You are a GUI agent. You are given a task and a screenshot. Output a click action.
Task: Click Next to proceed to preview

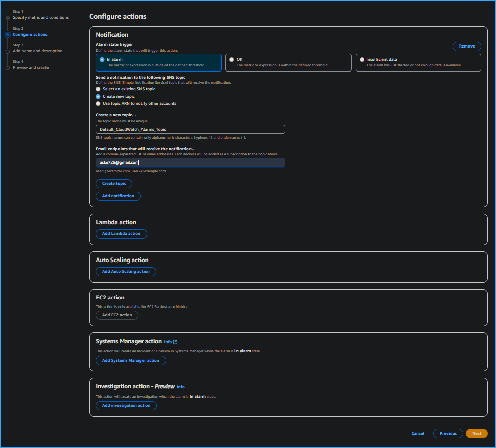click(476, 433)
